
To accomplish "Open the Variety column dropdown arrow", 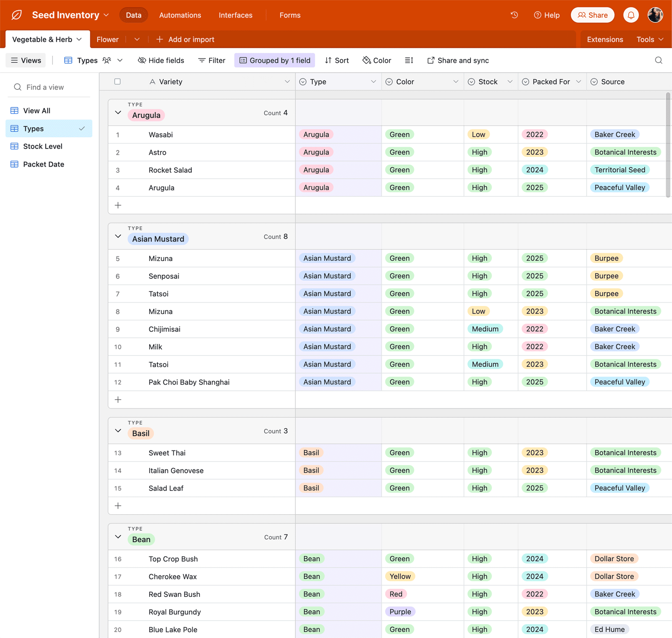I will click(287, 82).
